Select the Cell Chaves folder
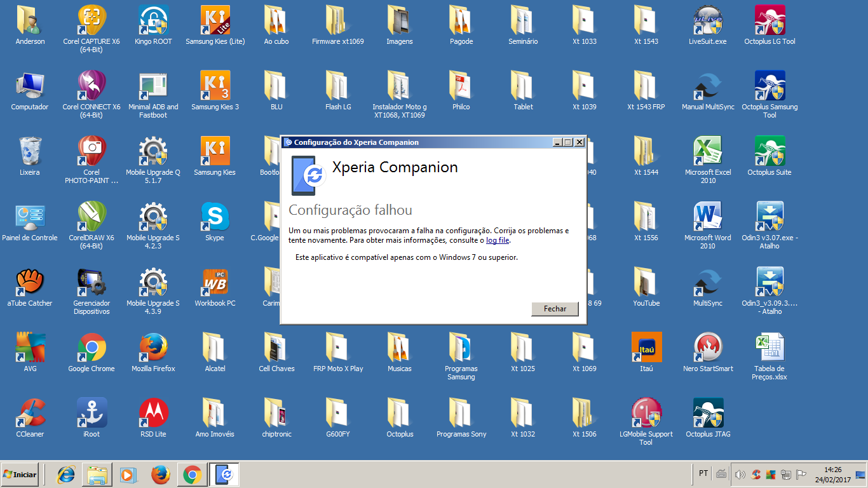The width and height of the screenshot is (868, 488). [x=276, y=347]
